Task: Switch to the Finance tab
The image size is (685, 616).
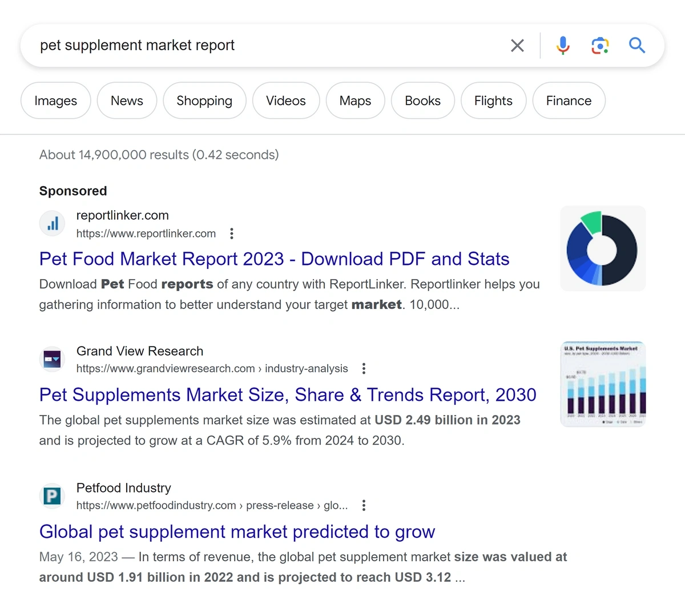Action: tap(569, 100)
